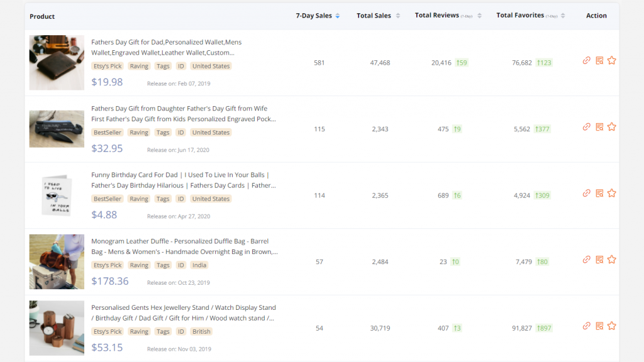Click the link icon for the Hex Jewellery Stand
Viewport: 644px width, 362px height.
(x=586, y=326)
